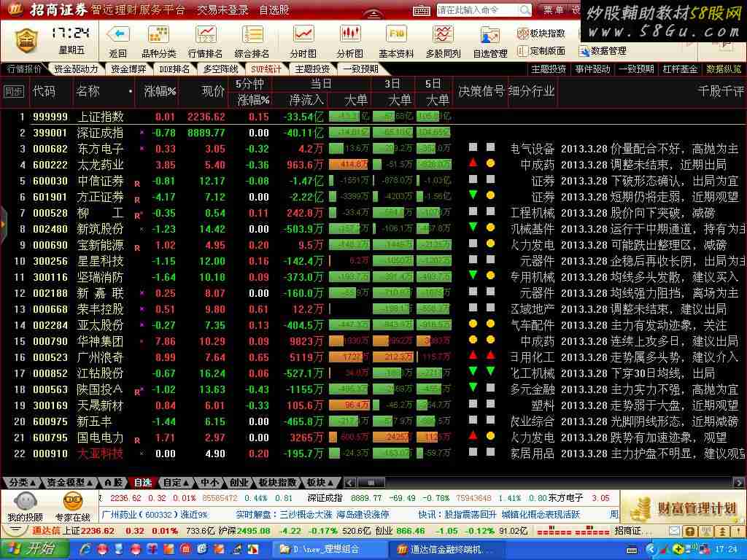Switch to SUP统计 tab
Image resolution: width=747 pixels, height=560 pixels.
click(x=266, y=69)
